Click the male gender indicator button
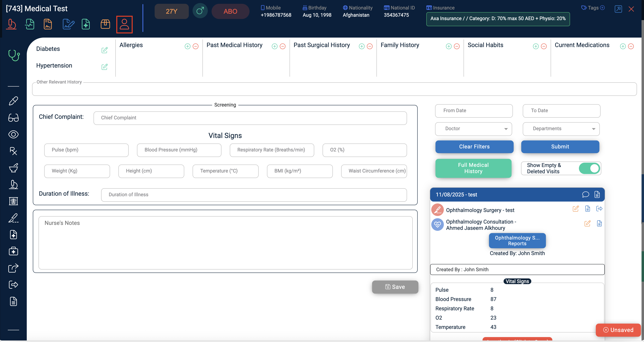 coord(200,11)
